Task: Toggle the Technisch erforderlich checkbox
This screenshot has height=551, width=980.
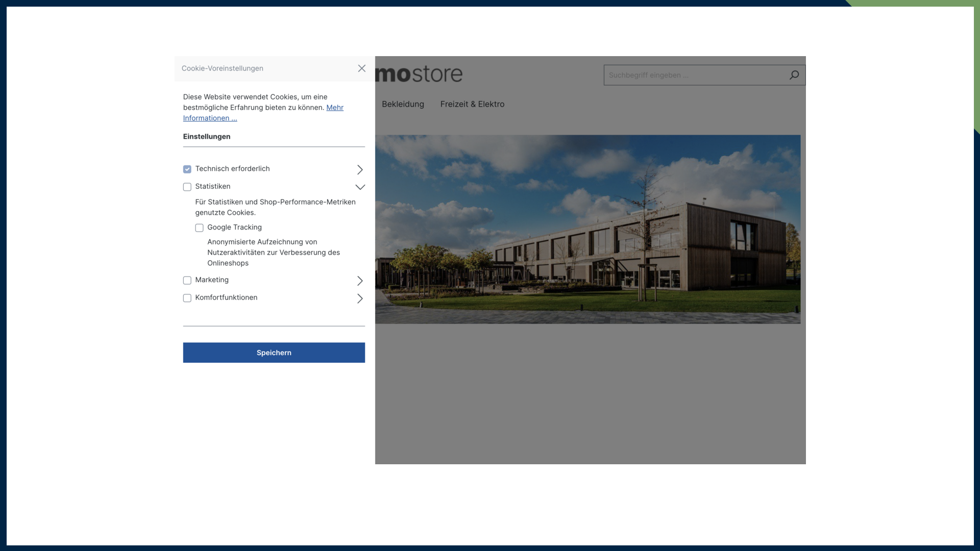Action: [x=187, y=169]
